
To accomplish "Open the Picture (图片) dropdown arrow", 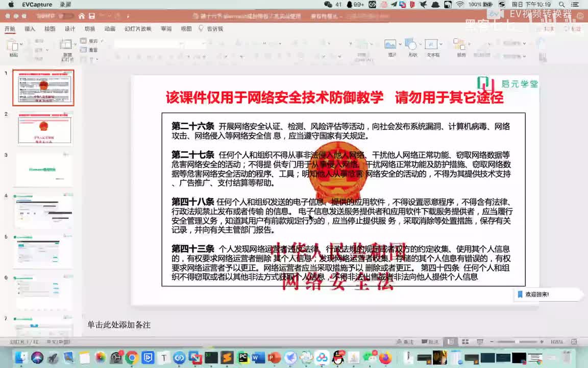I will coord(400,44).
